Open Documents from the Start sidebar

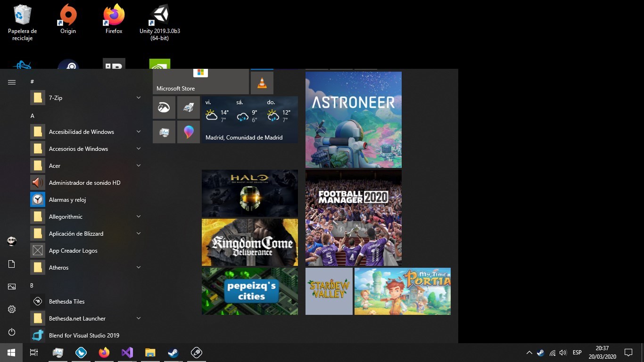11,263
